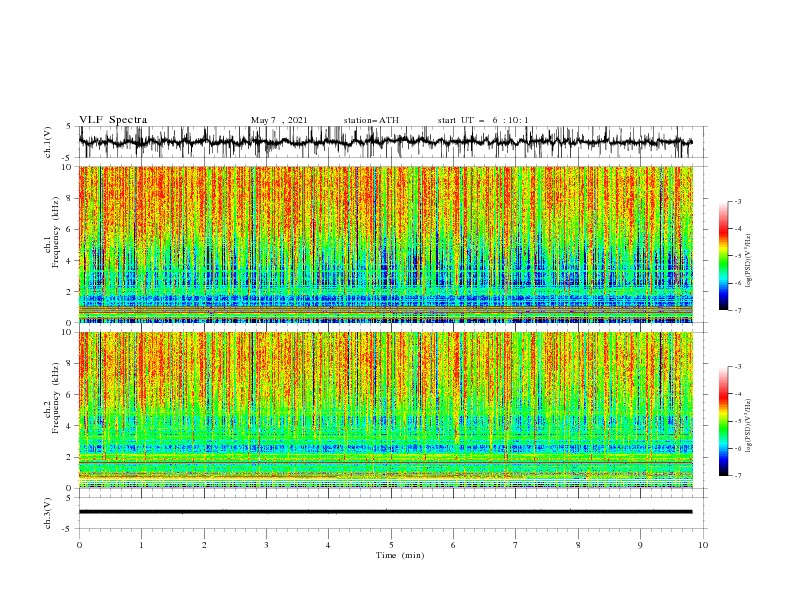The height and width of the screenshot is (612, 792).
Task: Click the "9" tick on Time axis
Action: [x=640, y=545]
